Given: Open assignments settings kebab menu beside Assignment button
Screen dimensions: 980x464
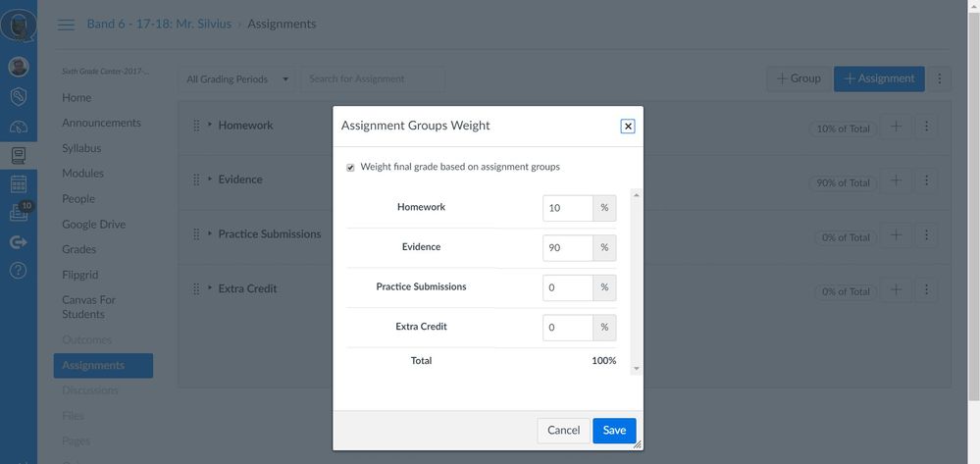Looking at the screenshot, I should coord(939,79).
